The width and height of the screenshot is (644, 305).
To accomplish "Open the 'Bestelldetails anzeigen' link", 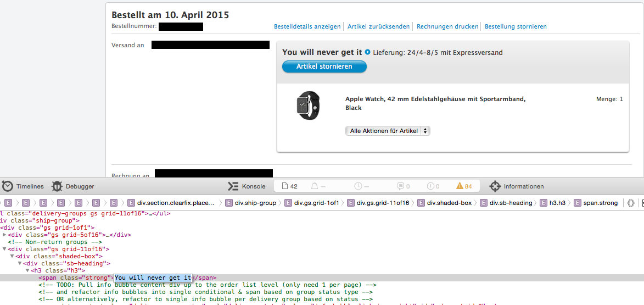I will click(x=307, y=26).
